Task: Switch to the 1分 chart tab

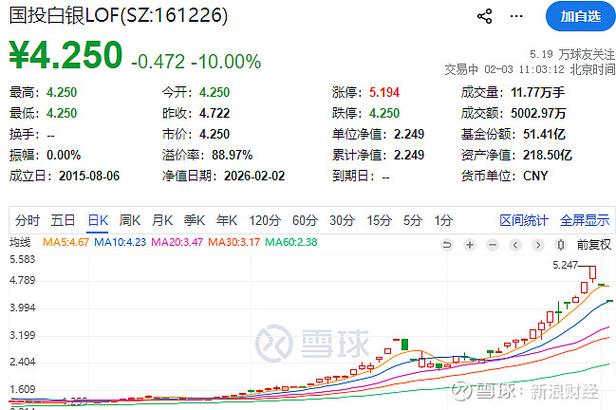Action: tap(443, 220)
